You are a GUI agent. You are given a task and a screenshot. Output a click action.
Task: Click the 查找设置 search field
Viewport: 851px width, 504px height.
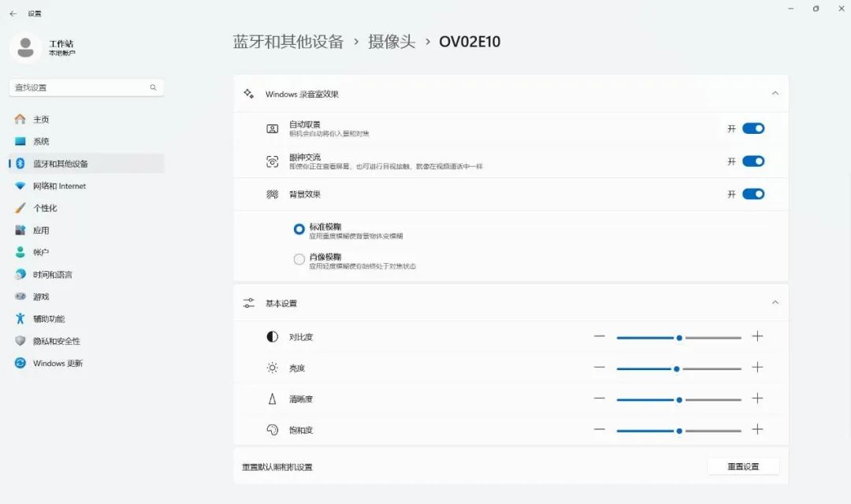click(87, 87)
